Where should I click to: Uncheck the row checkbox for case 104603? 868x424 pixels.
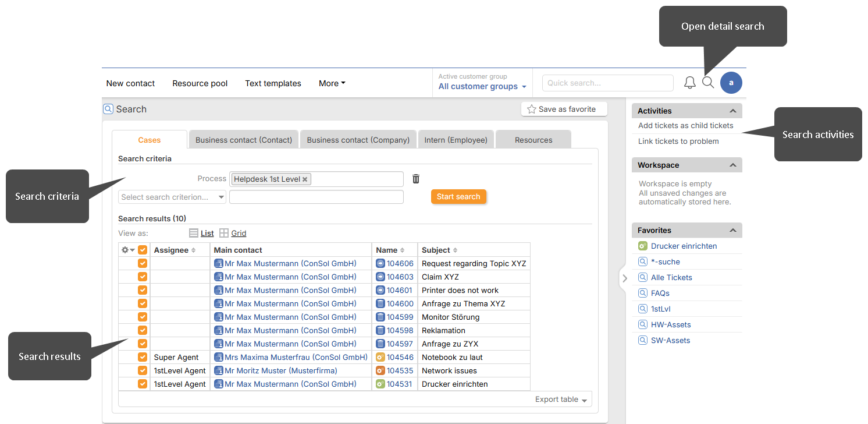pos(143,277)
